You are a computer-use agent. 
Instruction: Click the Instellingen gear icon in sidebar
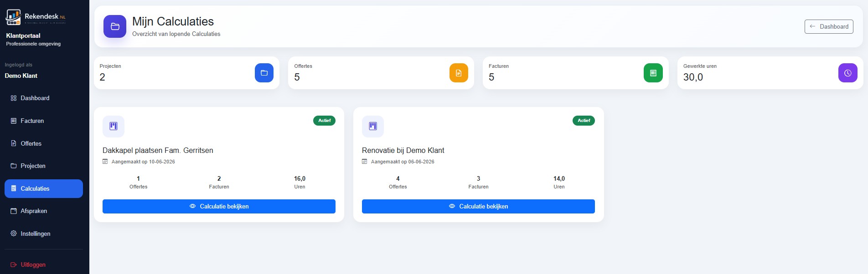click(14, 233)
